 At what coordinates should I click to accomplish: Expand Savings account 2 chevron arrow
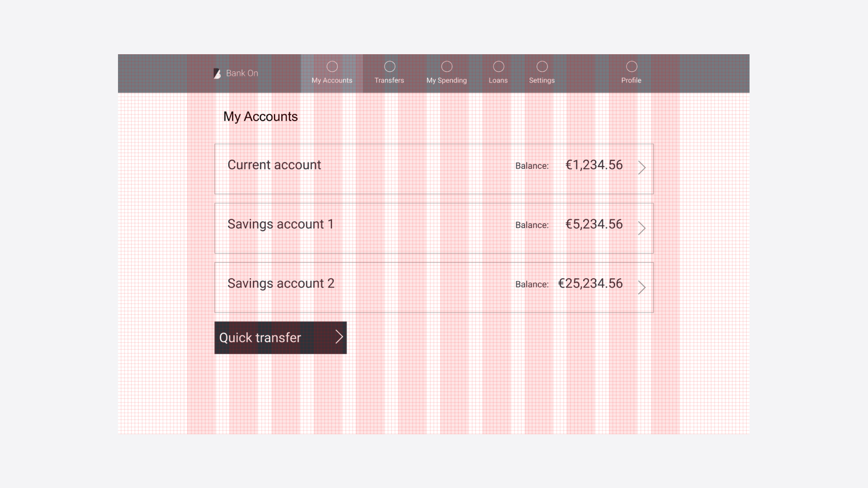point(642,287)
